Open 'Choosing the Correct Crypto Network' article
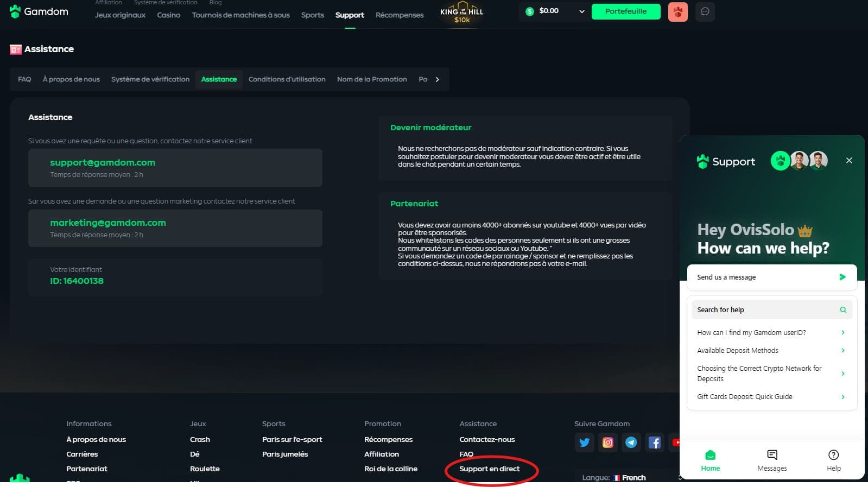Viewport: 868px width, 487px height. (x=771, y=374)
